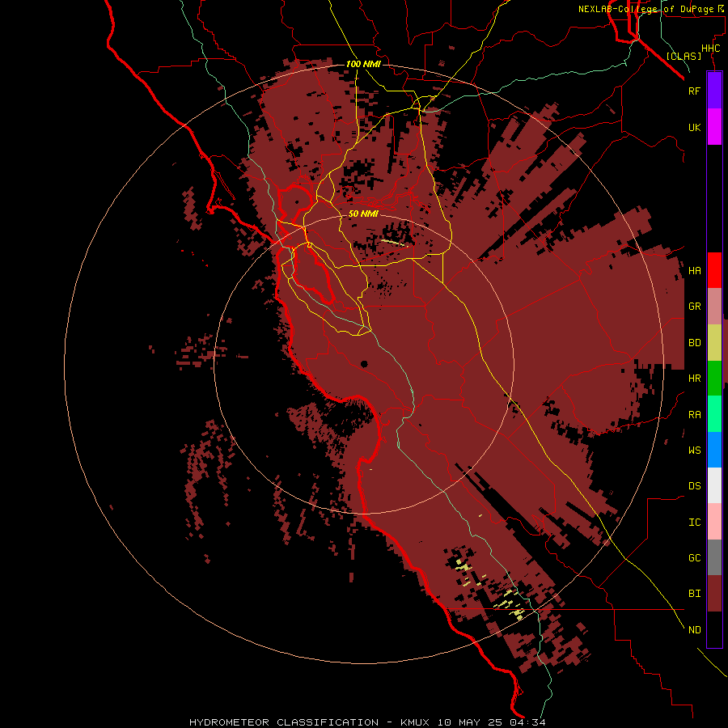Screen dimensions: 728x728
Task: Click the '100 NMI' range ring label
Action: [363, 64]
